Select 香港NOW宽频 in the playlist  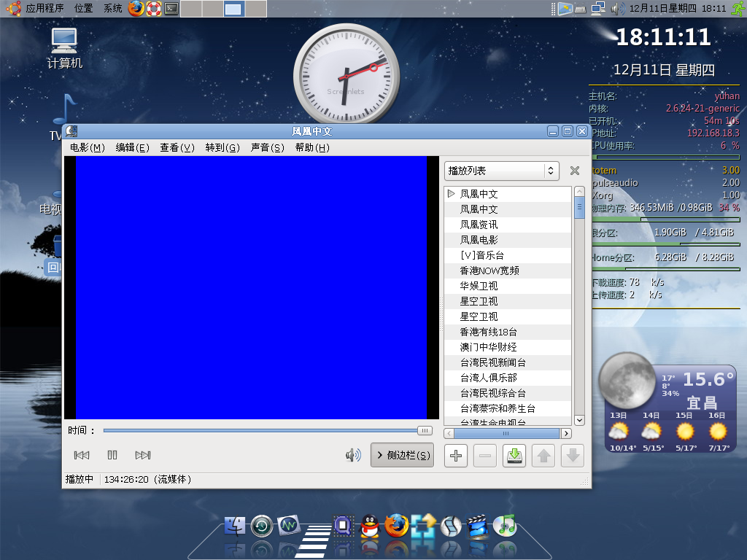point(508,271)
